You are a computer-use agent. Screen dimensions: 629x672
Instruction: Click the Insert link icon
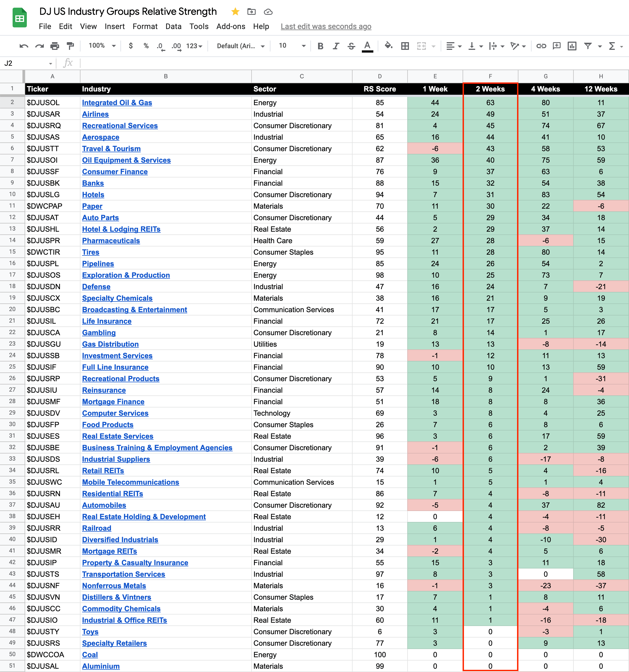pos(541,46)
